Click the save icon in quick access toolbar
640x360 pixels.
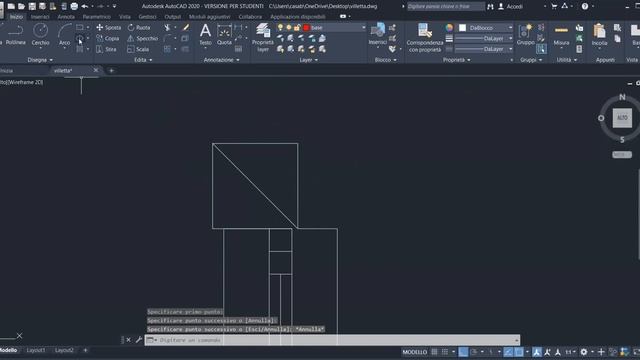coord(32,6)
